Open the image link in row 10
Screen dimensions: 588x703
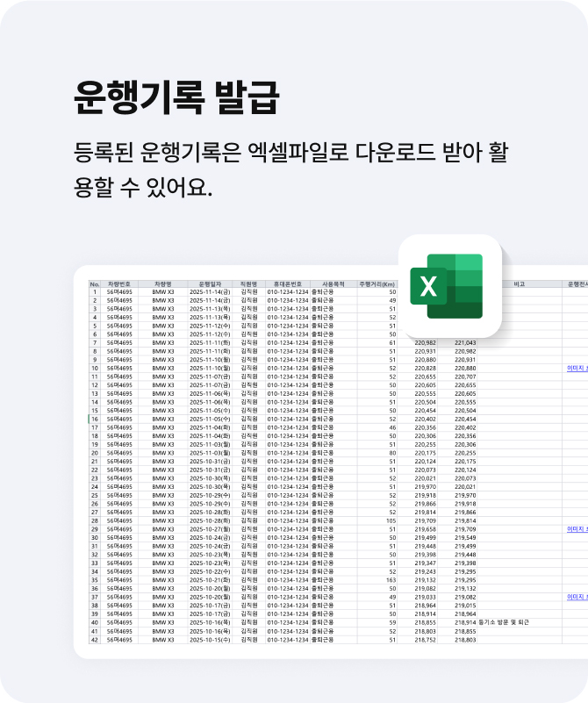click(577, 369)
